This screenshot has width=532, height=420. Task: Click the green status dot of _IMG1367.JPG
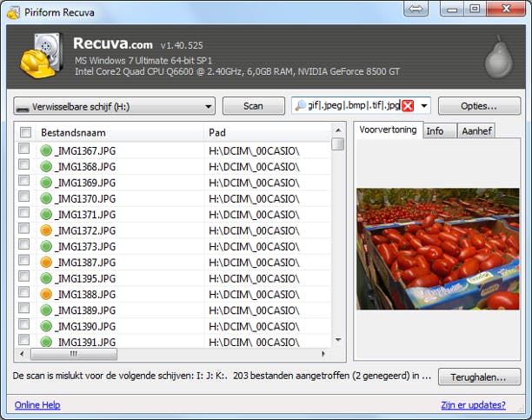(46, 150)
